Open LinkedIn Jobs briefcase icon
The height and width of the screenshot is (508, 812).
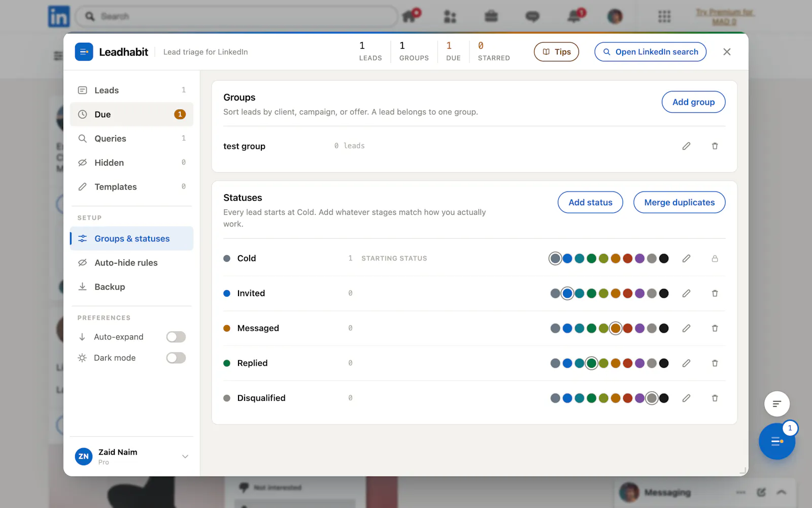click(x=491, y=16)
